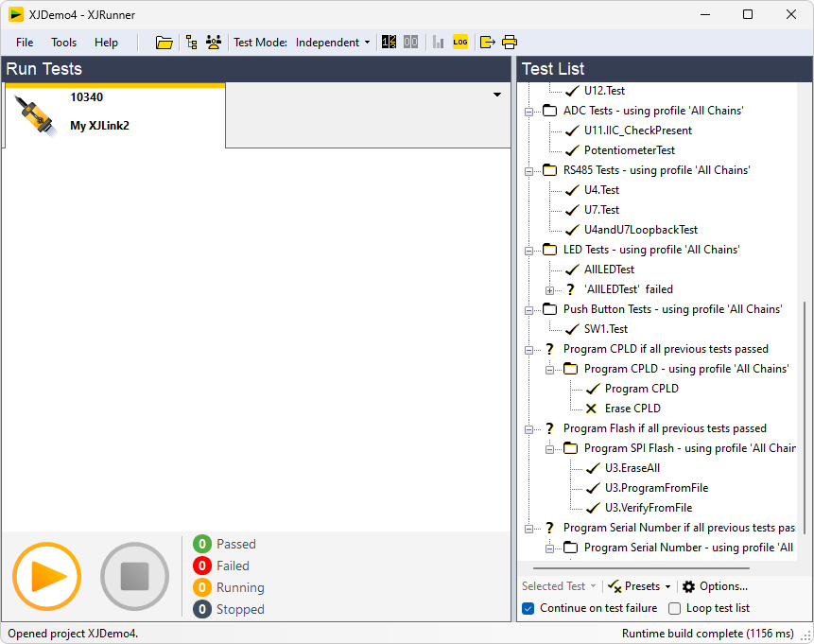The height and width of the screenshot is (644, 814).
Task: Open the Help menu
Action: pyautogui.click(x=106, y=43)
